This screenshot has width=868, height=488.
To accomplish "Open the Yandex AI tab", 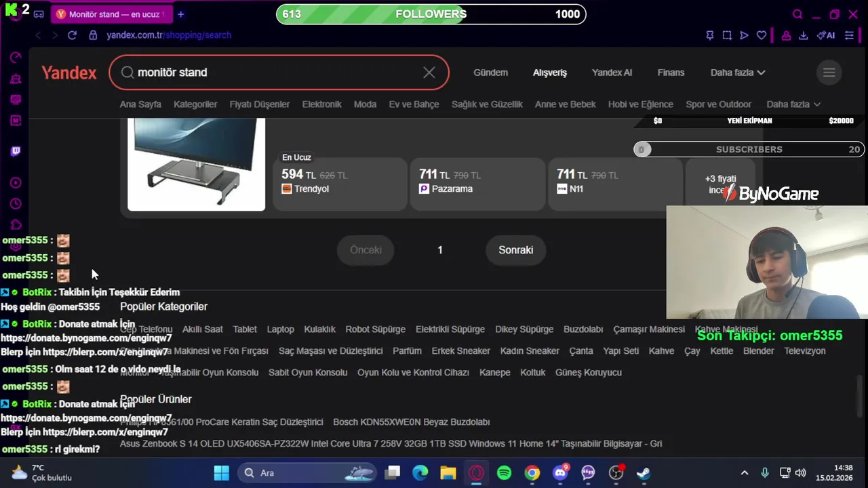I will pyautogui.click(x=612, y=73).
